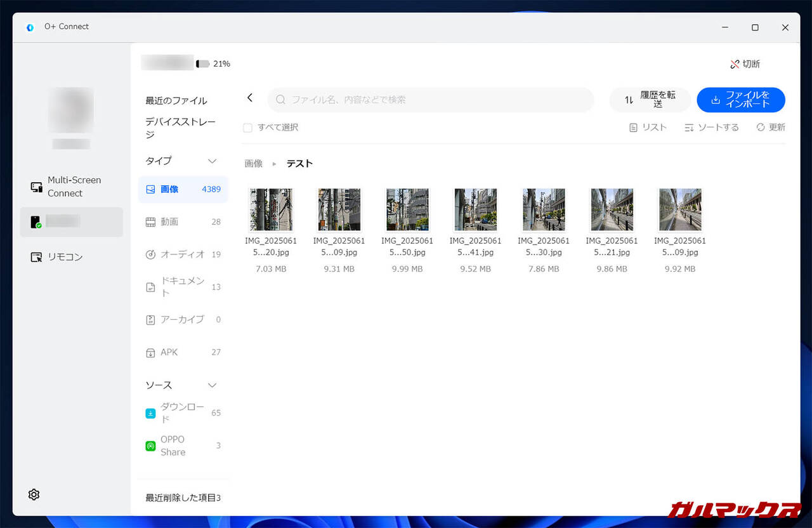Click the 履歴を転送 button

pyautogui.click(x=650, y=100)
